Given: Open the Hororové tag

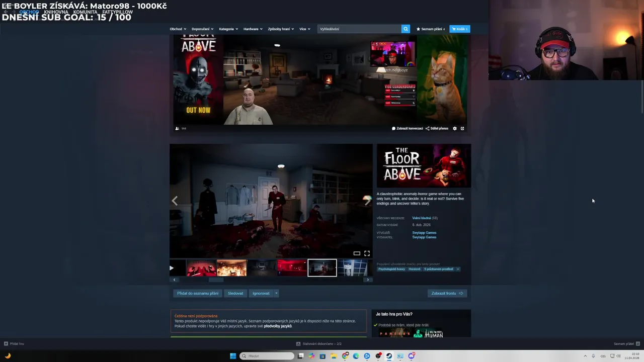Looking at the screenshot, I should (x=415, y=269).
